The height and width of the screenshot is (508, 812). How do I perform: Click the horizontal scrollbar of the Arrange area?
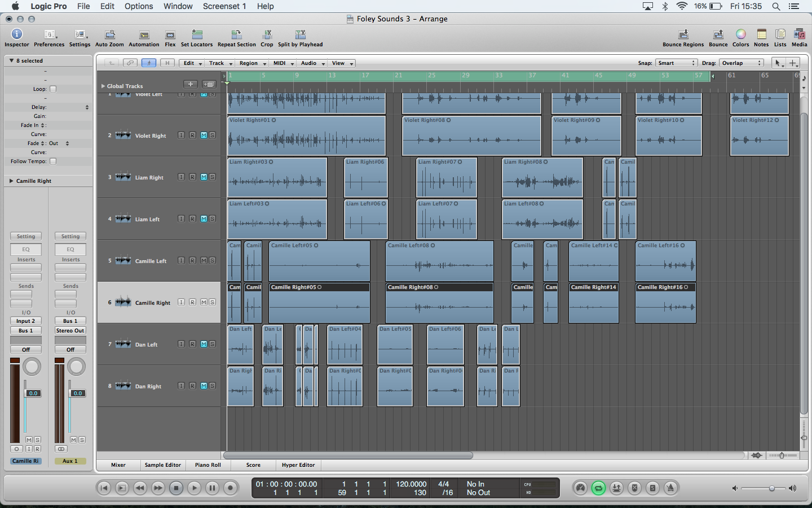[x=348, y=456]
